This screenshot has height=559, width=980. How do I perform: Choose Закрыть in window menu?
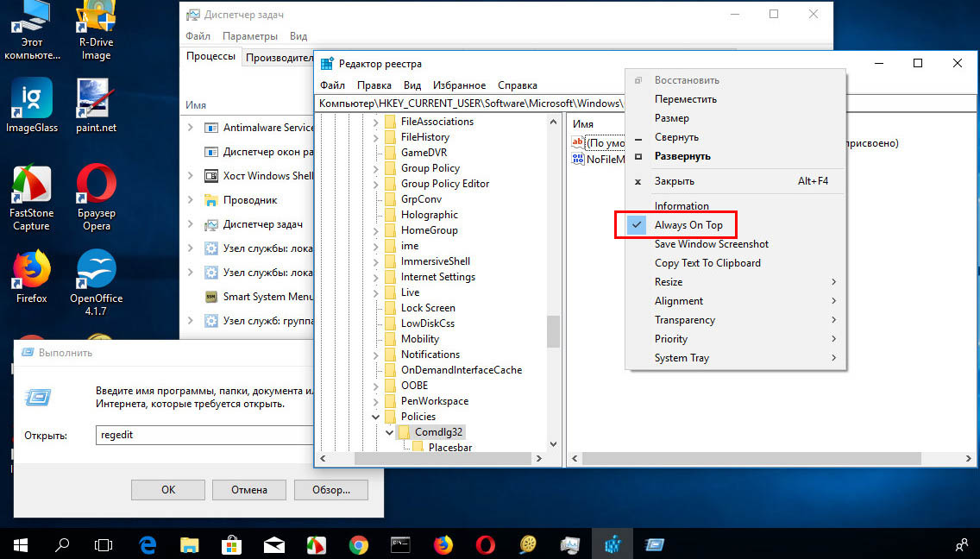coord(736,181)
